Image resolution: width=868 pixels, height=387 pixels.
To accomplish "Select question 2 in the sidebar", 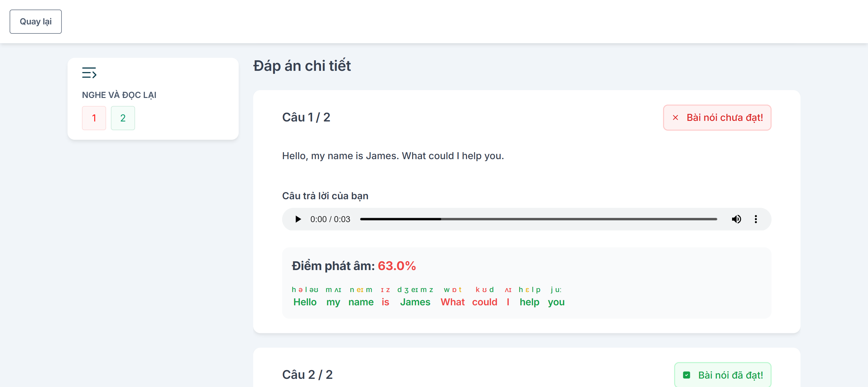I will tap(123, 118).
